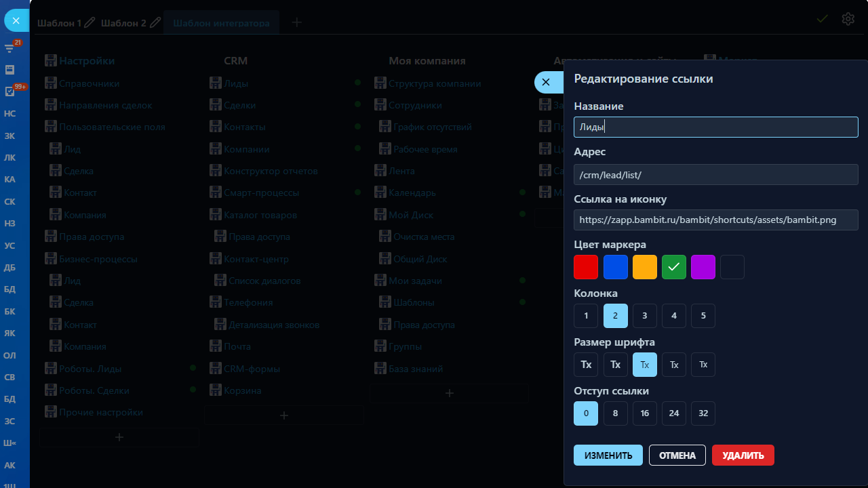The height and width of the screenshot is (488, 868).
Task: Click the icon beside Структура компании
Action: coord(380,83)
